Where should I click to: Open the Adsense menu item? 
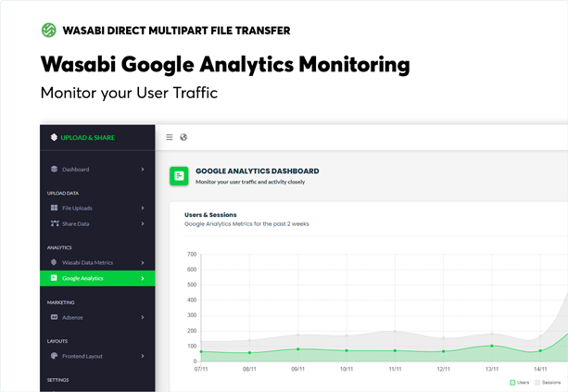click(x=97, y=317)
